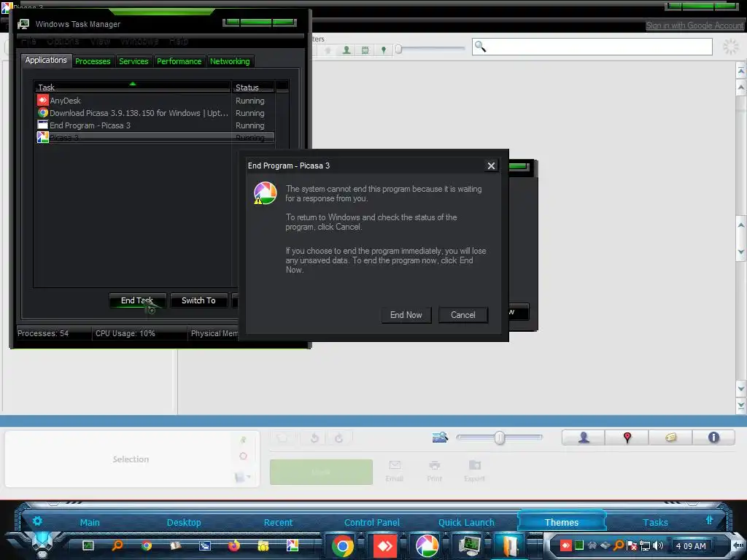Viewport: 747px width, 560px height.
Task: Click the dock settings gear icon
Action: (x=37, y=521)
